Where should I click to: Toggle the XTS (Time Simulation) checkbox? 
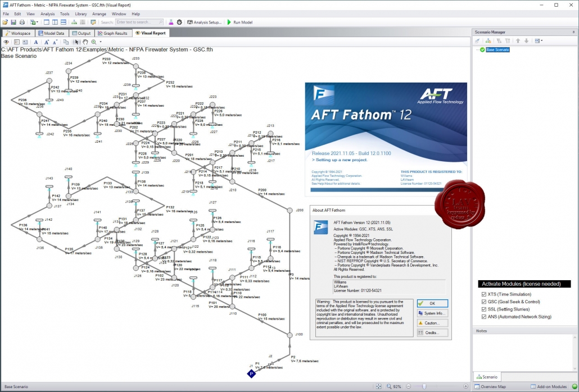484,294
